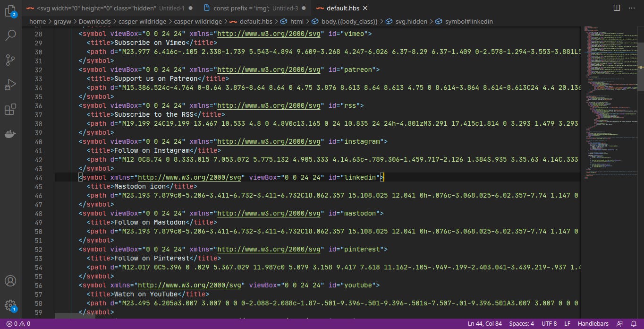Click the id value "pinterest" on line 52
Screen dimensions: 644x329
pos(362,249)
